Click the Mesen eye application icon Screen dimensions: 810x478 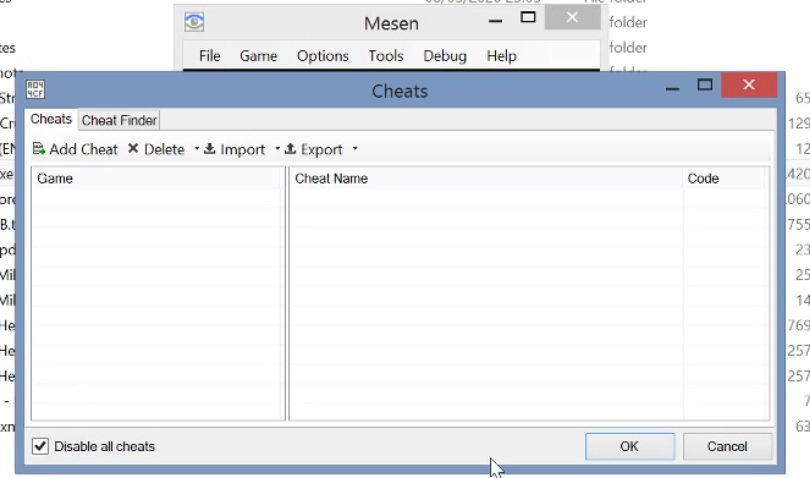[194, 22]
